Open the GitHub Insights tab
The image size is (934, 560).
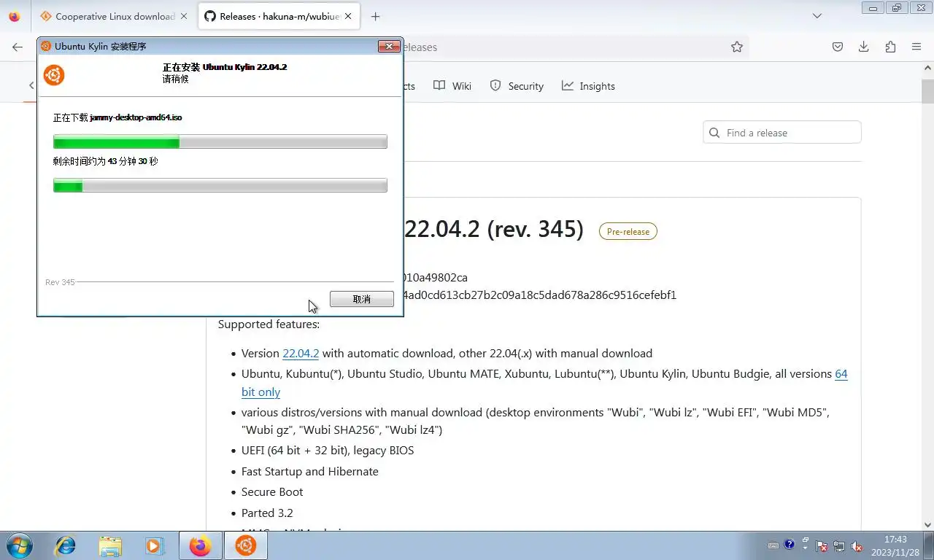[x=588, y=86]
